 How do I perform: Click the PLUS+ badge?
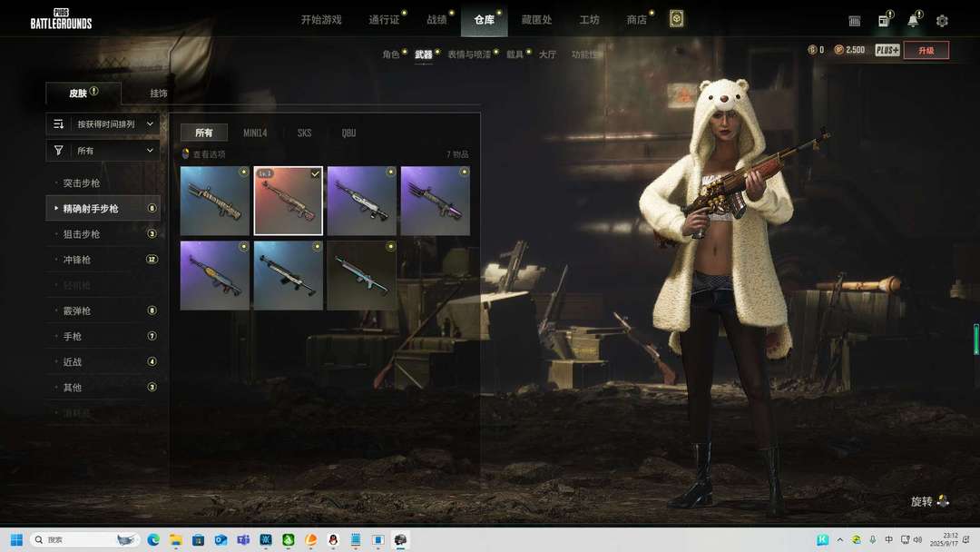coord(887,50)
